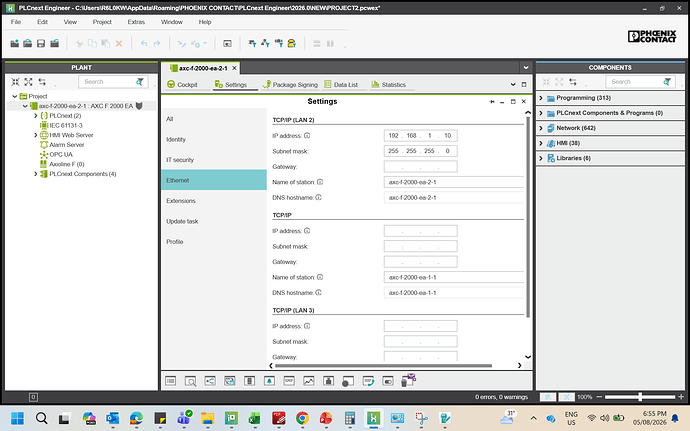Image resolution: width=690 pixels, height=431 pixels.
Task: Switch to the Package Signing tab
Action: (x=290, y=85)
